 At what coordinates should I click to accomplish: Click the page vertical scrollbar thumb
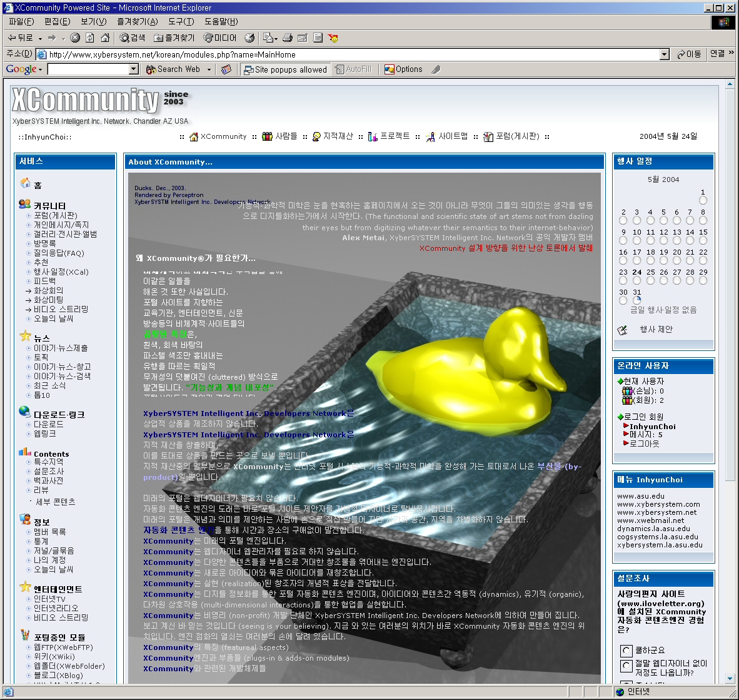(730, 282)
